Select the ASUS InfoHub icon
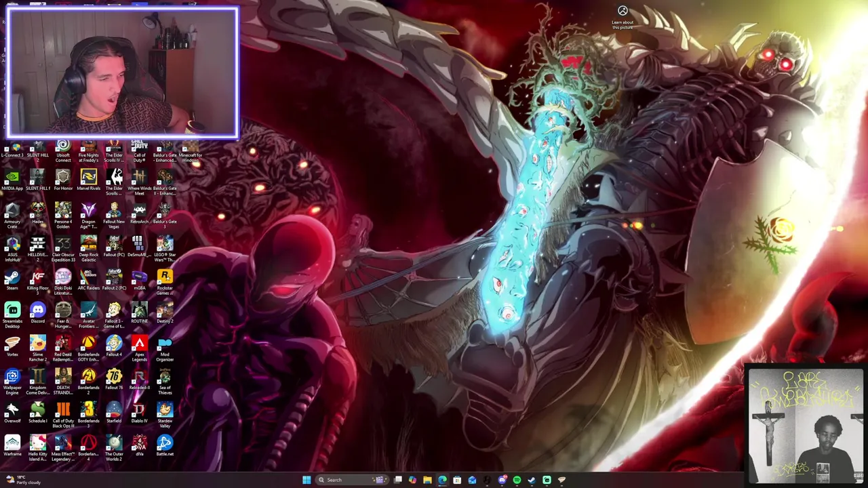Image resolution: width=868 pixels, height=488 pixels. (x=12, y=249)
